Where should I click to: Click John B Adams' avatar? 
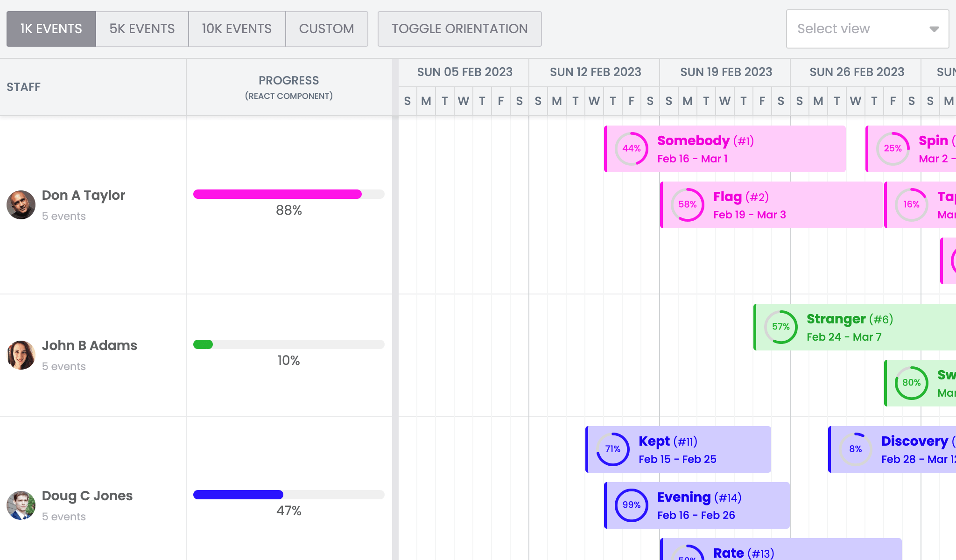click(x=21, y=355)
